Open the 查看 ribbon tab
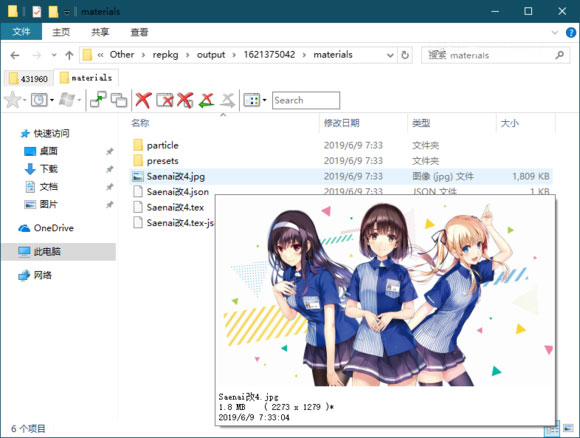The width and height of the screenshot is (580, 438). (x=139, y=32)
